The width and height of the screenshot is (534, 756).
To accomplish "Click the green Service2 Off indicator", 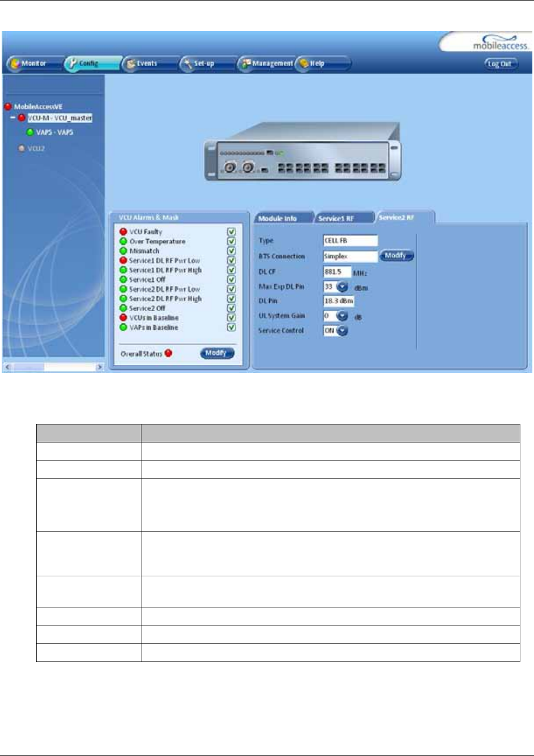I will [x=123, y=308].
